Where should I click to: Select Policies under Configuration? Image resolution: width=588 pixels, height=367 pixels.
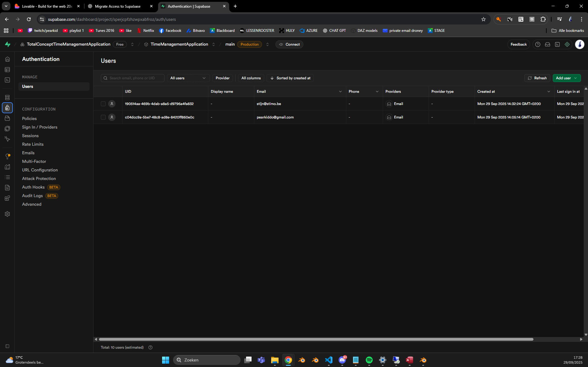pyautogui.click(x=29, y=118)
